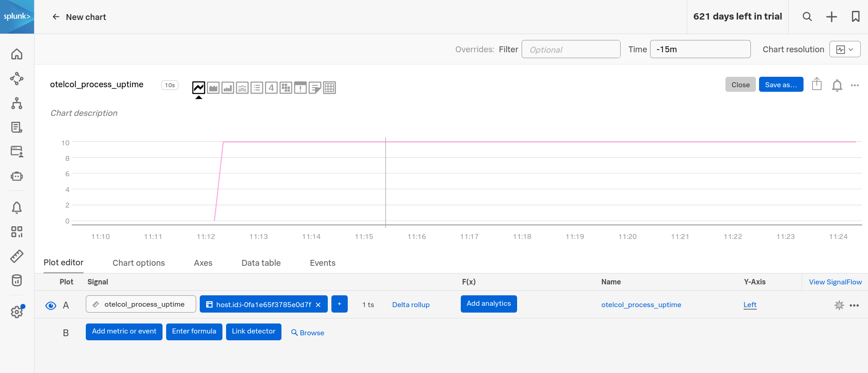This screenshot has height=373, width=868.
Task: Open the Data table tab
Action: coord(261,263)
